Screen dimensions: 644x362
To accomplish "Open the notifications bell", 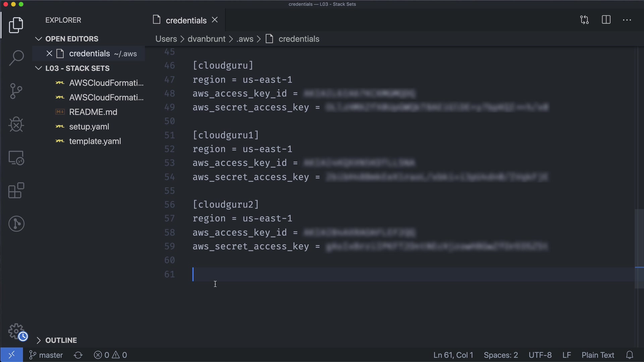I will (x=630, y=355).
